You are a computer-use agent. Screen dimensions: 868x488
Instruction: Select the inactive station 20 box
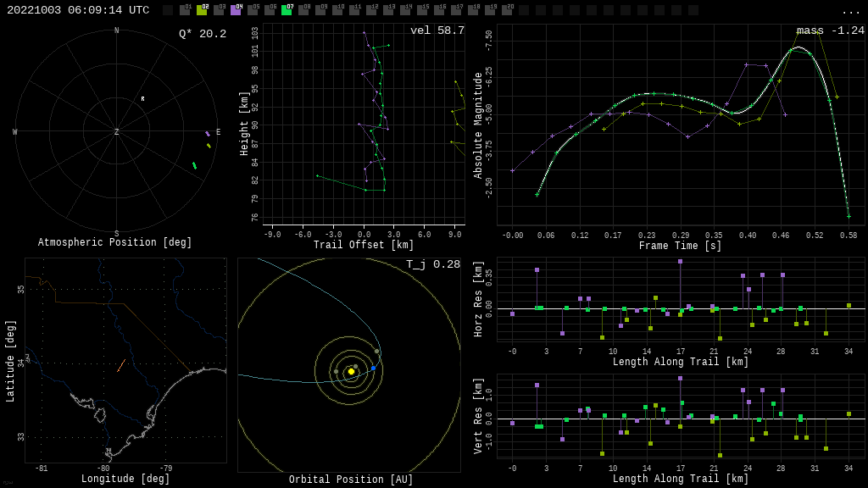(507, 10)
